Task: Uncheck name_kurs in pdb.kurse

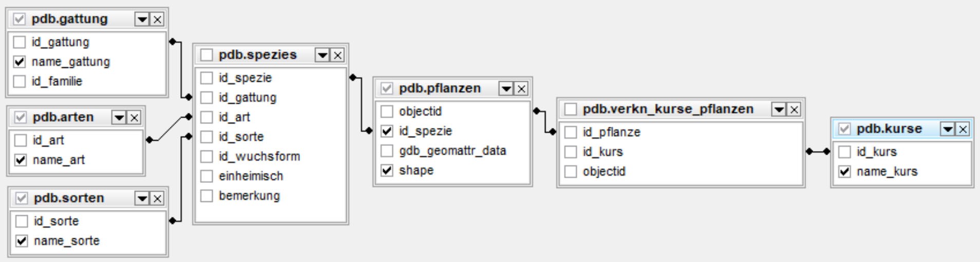Action: click(x=845, y=172)
